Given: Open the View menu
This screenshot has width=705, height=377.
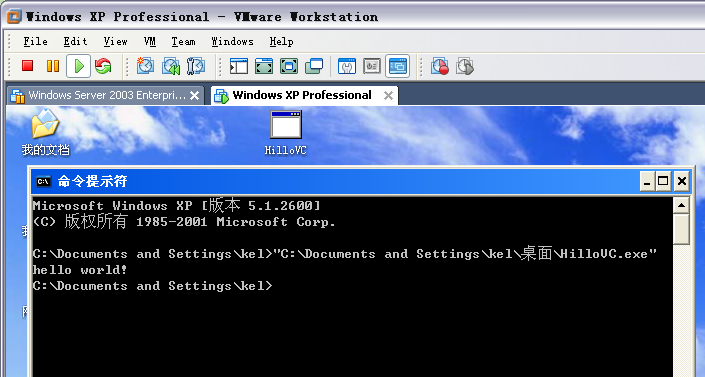Looking at the screenshot, I should (115, 41).
